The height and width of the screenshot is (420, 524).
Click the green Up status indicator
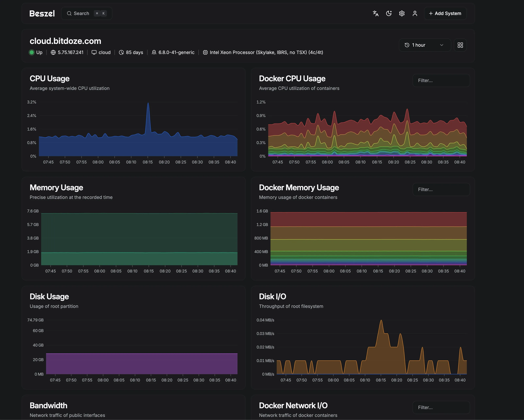click(x=32, y=52)
